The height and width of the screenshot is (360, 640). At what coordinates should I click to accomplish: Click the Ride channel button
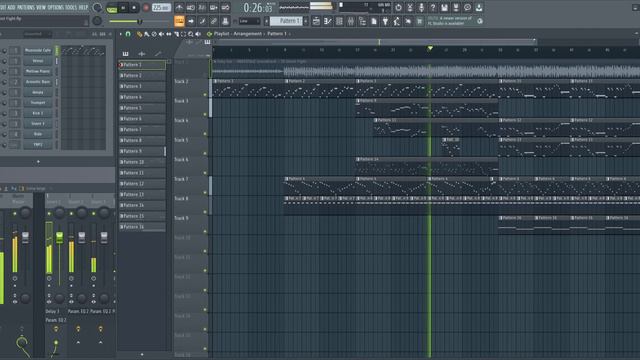coord(38,134)
